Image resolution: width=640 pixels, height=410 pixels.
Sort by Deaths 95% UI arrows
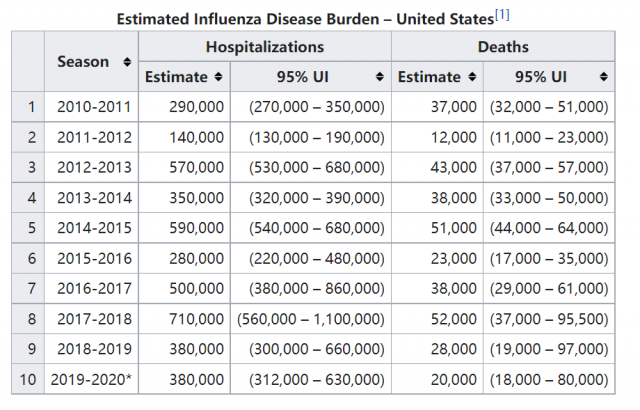click(x=604, y=77)
